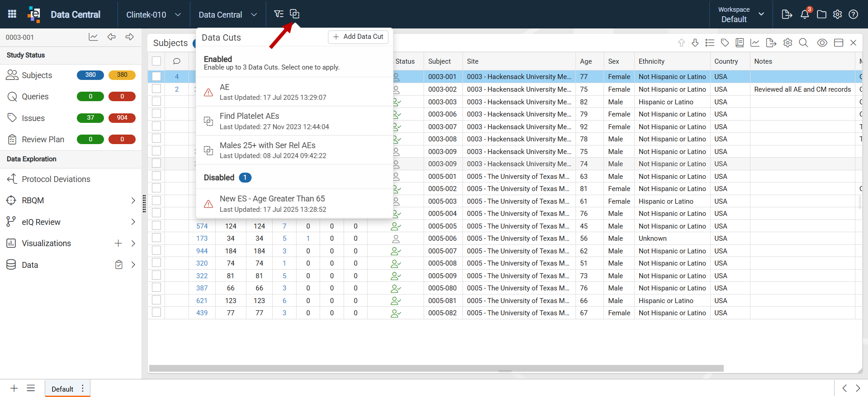Open the Subjects grid settings gear
This screenshot has width=868, height=397.
[788, 42]
